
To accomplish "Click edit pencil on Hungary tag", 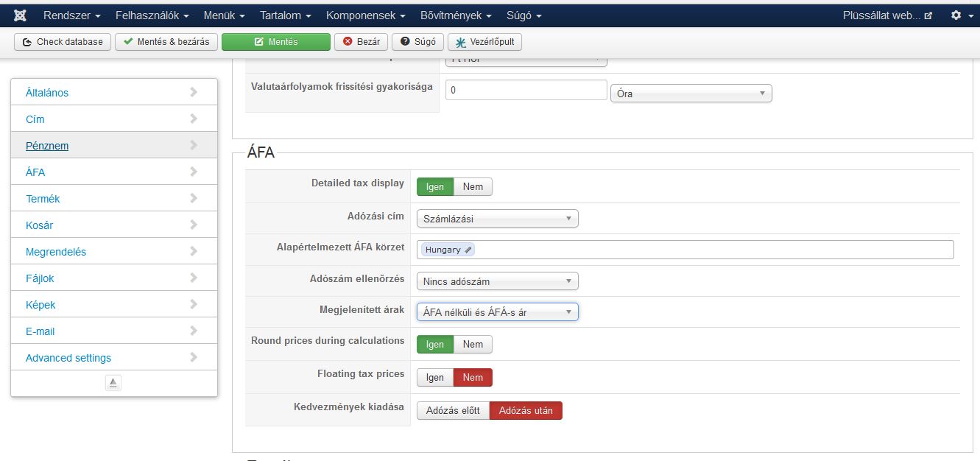I will [x=468, y=250].
